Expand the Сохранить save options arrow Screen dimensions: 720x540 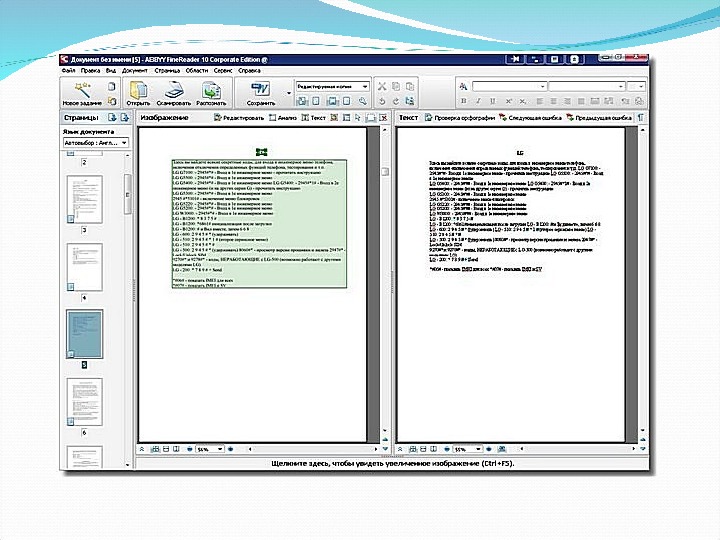tap(289, 93)
